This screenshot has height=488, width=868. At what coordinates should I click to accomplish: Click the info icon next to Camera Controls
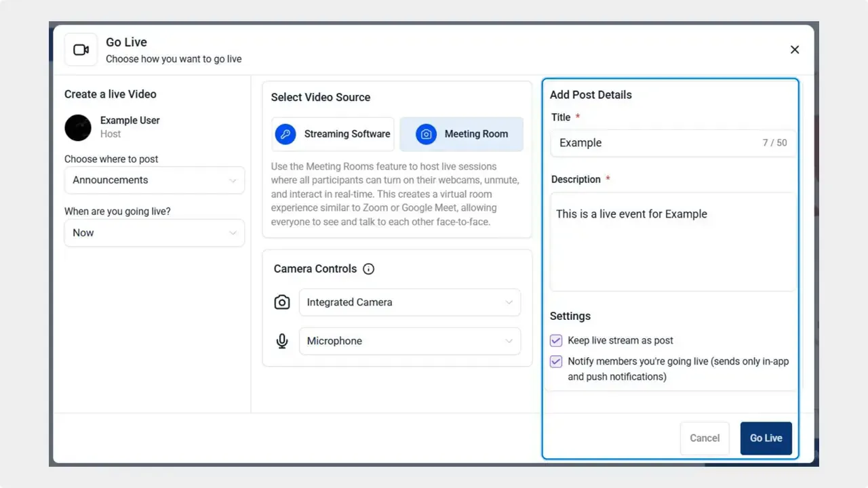pos(369,269)
